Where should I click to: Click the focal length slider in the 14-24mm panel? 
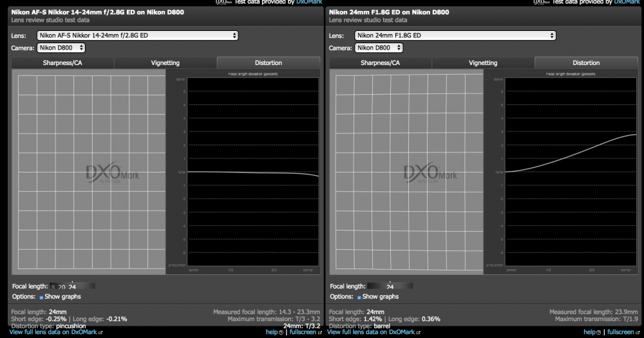73,286
